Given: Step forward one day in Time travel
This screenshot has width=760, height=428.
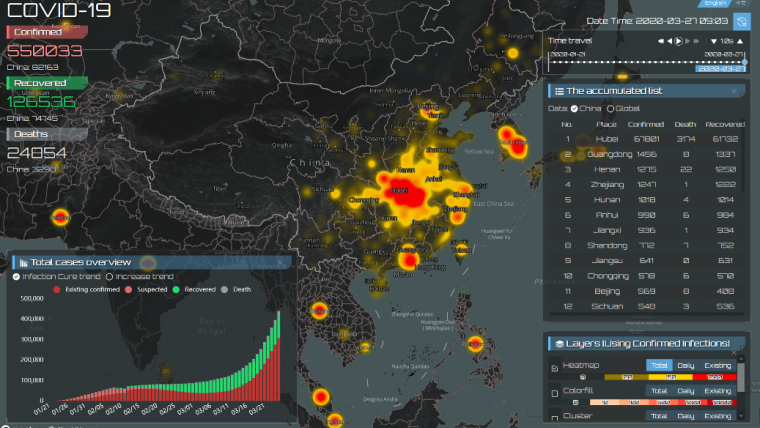Looking at the screenshot, I should [688, 41].
